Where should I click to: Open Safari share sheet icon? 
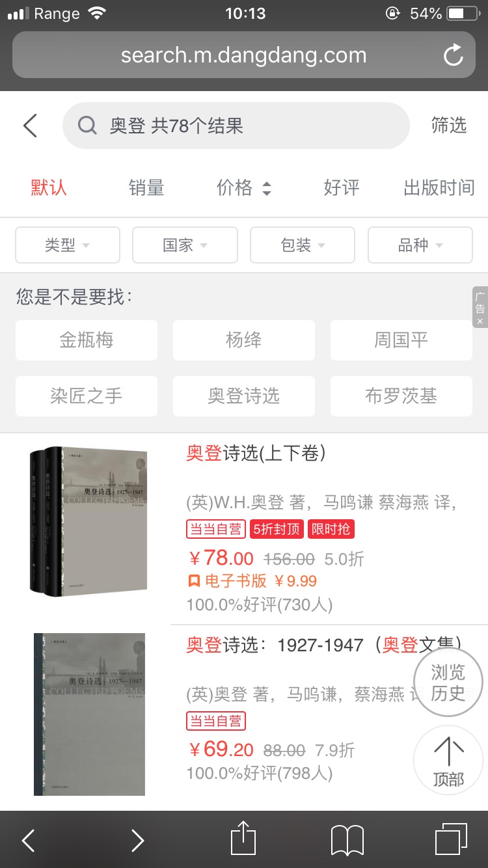(243, 839)
